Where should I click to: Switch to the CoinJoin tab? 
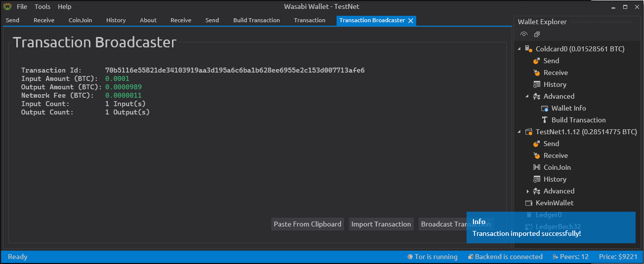(x=81, y=20)
